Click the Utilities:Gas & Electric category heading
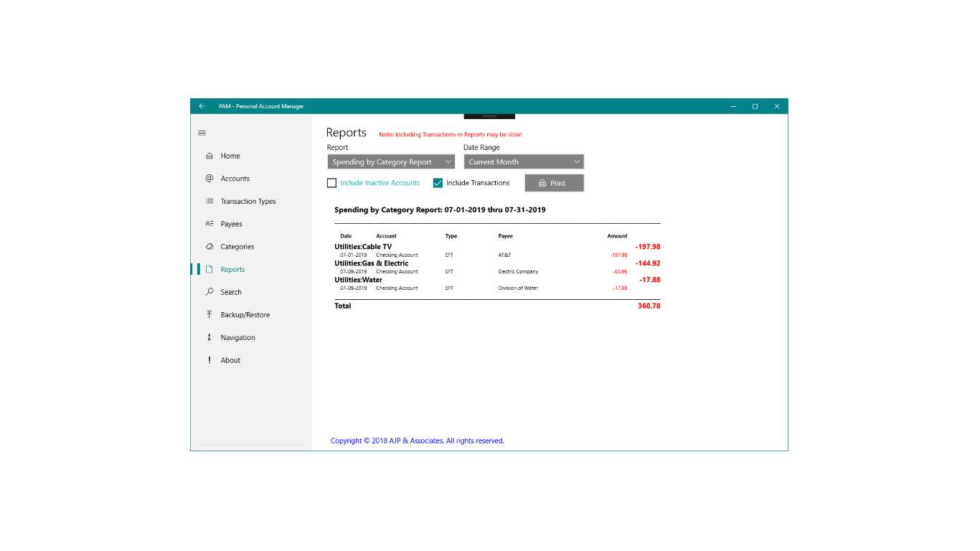980x551 pixels. point(372,263)
